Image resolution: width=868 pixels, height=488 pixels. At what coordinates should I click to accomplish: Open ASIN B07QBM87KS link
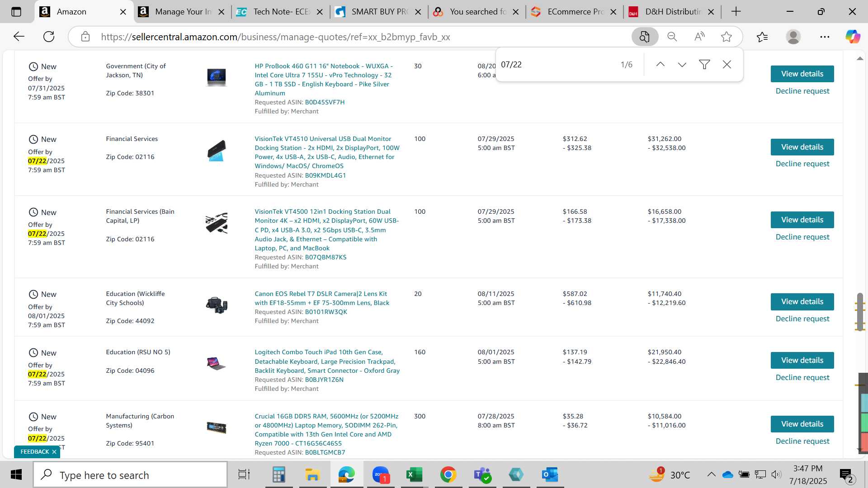point(325,258)
